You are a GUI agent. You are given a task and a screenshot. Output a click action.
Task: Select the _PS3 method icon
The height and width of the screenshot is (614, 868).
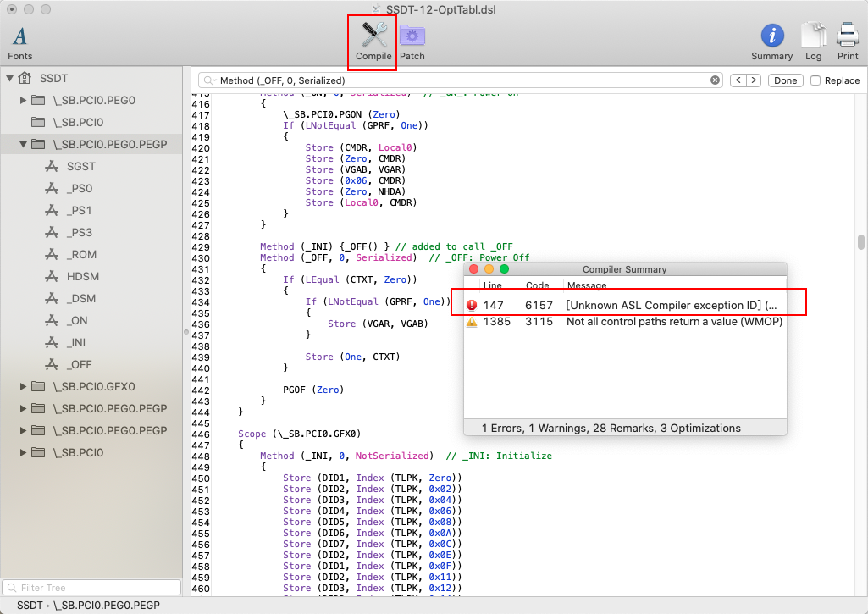pos(52,233)
